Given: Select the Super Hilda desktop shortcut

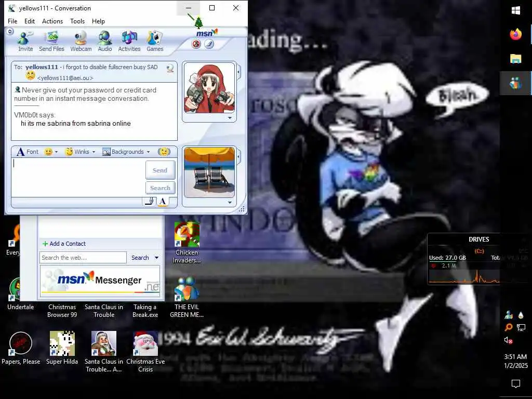Looking at the screenshot, I should click(62, 348).
